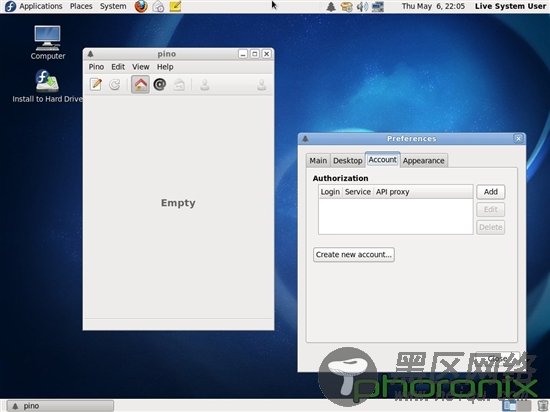This screenshot has height=412, width=550.
Task: Click the pino entry in the bottom taskbar
Action: pos(60,406)
